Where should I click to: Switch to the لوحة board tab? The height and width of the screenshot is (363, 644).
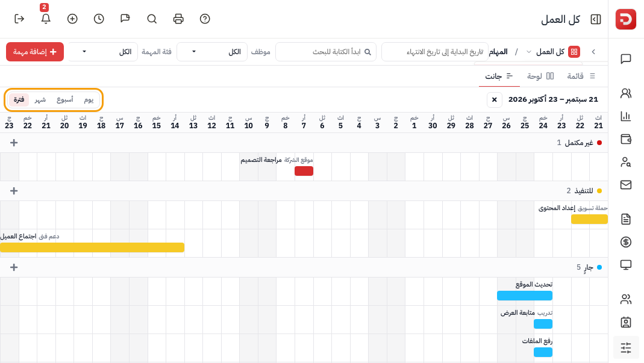(540, 76)
